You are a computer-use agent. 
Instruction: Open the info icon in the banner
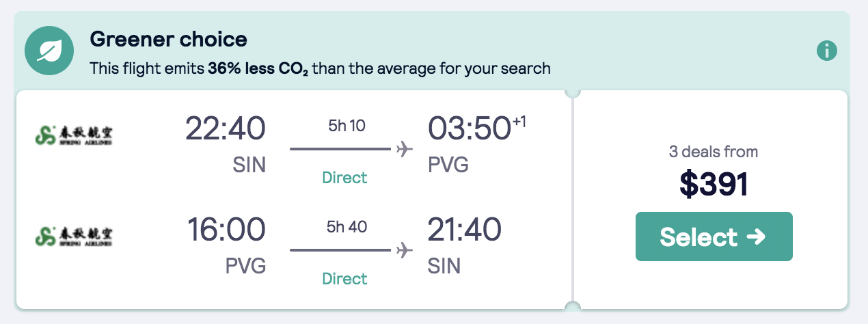(827, 51)
